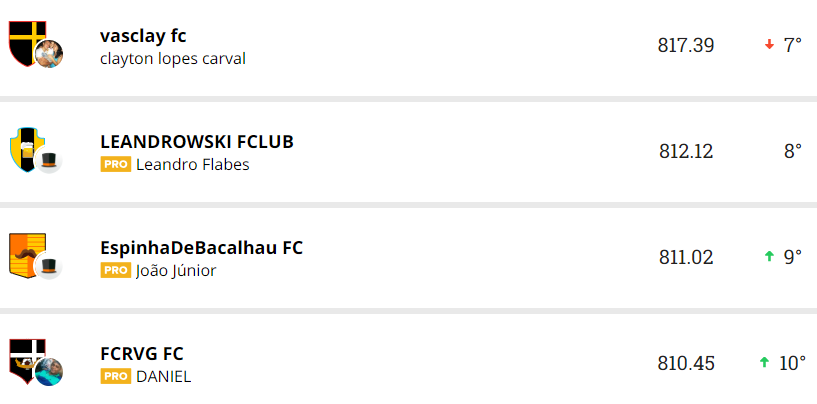This screenshot has height=404, width=817.
Task: Open the LEANDROWSKI FCLUB team name
Action: [197, 141]
